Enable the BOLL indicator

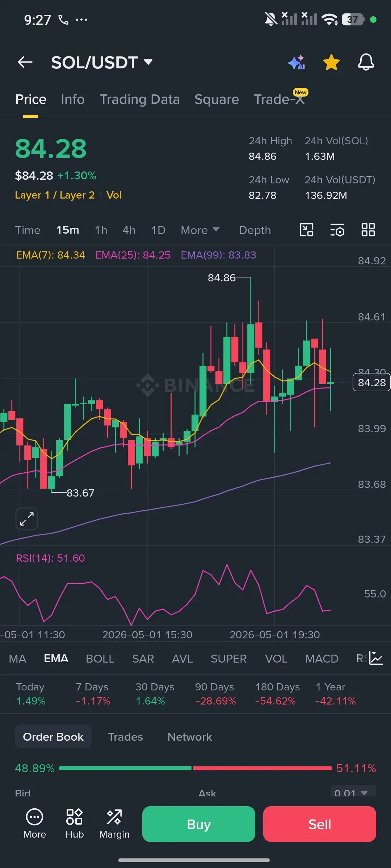[x=100, y=659]
